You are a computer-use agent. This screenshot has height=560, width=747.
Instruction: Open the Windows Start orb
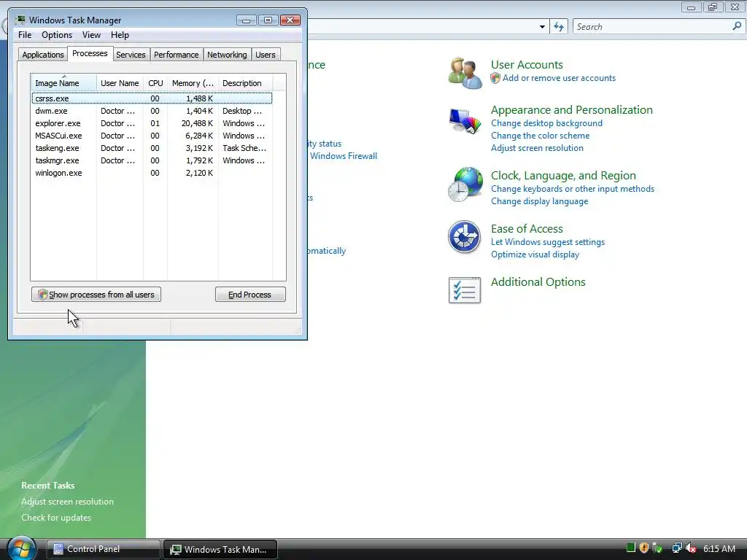pyautogui.click(x=21, y=548)
